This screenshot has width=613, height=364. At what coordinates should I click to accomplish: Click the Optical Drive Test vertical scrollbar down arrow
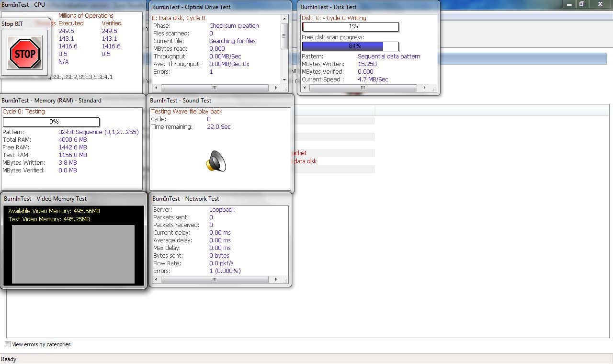click(x=284, y=80)
